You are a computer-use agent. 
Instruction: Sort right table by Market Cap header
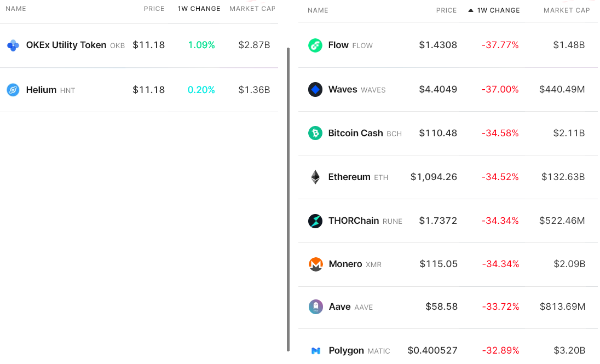567,10
